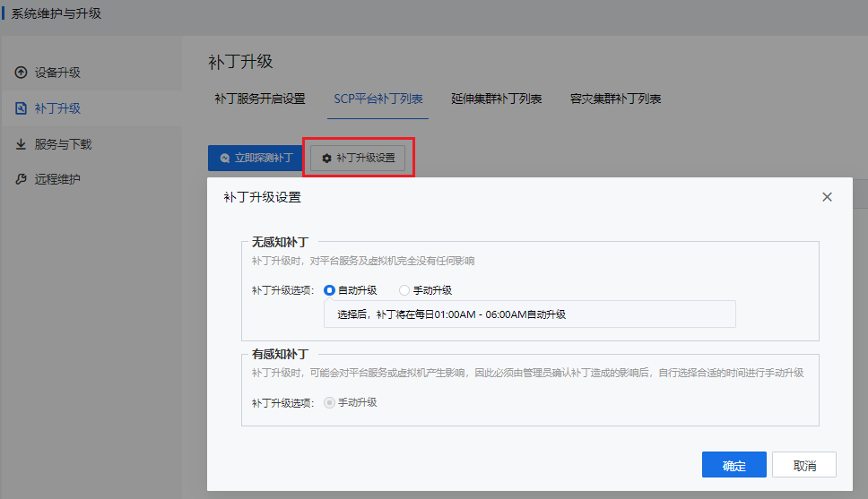Screen dimensions: 868x499
Task: Open 设备升级 in the sidebar
Action: pos(91,73)
